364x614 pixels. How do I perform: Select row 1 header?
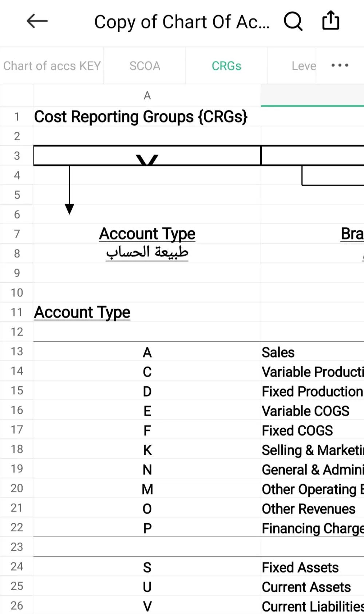point(17,117)
